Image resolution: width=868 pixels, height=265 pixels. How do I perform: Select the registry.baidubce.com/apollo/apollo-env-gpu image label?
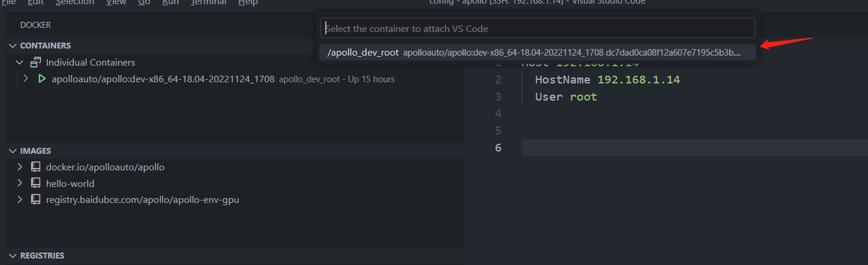coord(142,200)
